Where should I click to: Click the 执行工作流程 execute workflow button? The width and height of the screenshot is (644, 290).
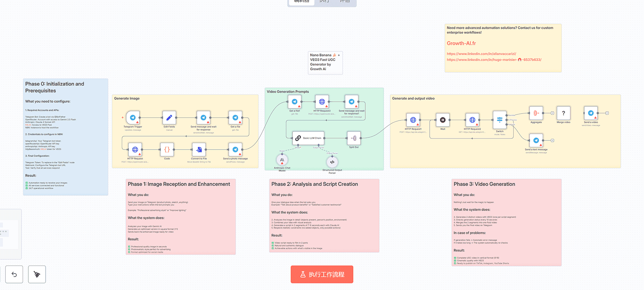(x=322, y=274)
